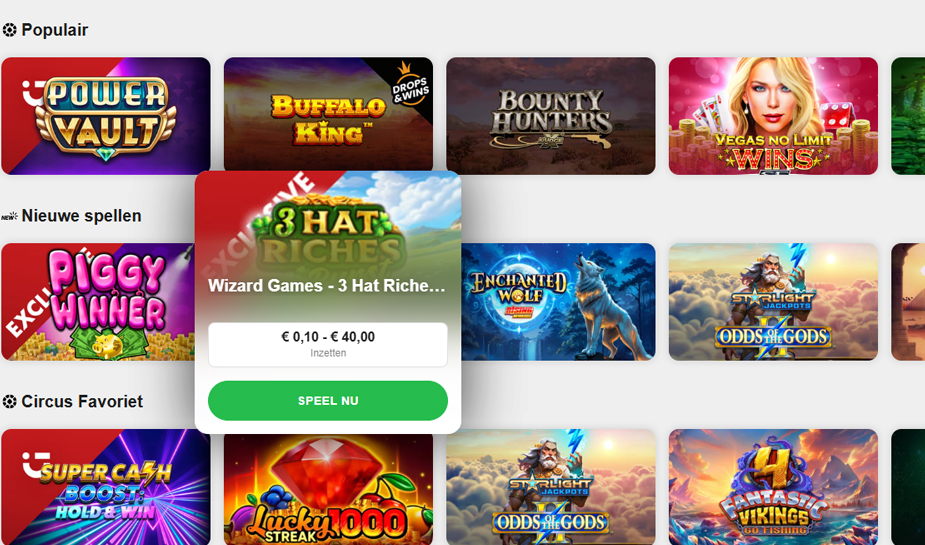Open the Buffalo King game thumbnail

(328, 114)
